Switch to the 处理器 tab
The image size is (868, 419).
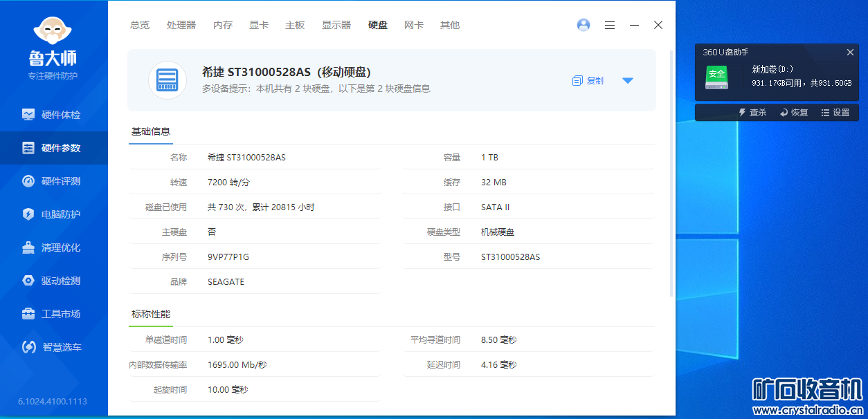(181, 25)
